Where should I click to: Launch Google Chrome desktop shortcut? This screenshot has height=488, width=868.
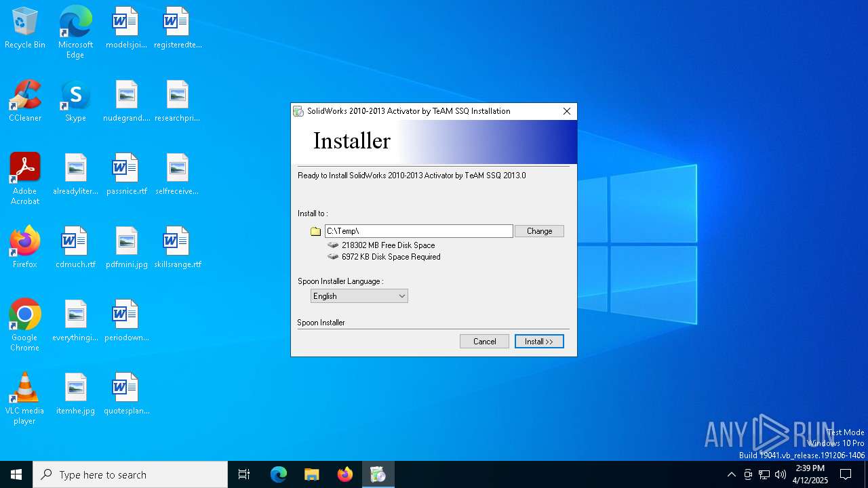point(25,325)
